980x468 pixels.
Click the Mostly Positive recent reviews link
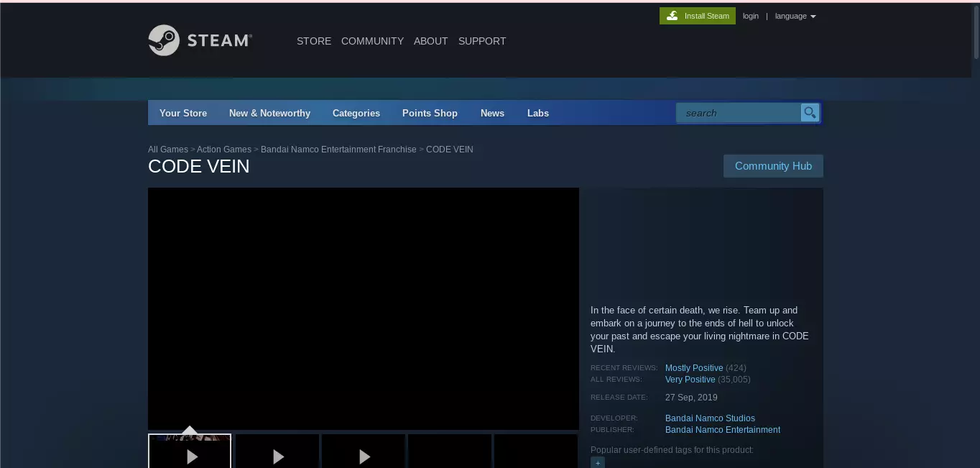694,368
